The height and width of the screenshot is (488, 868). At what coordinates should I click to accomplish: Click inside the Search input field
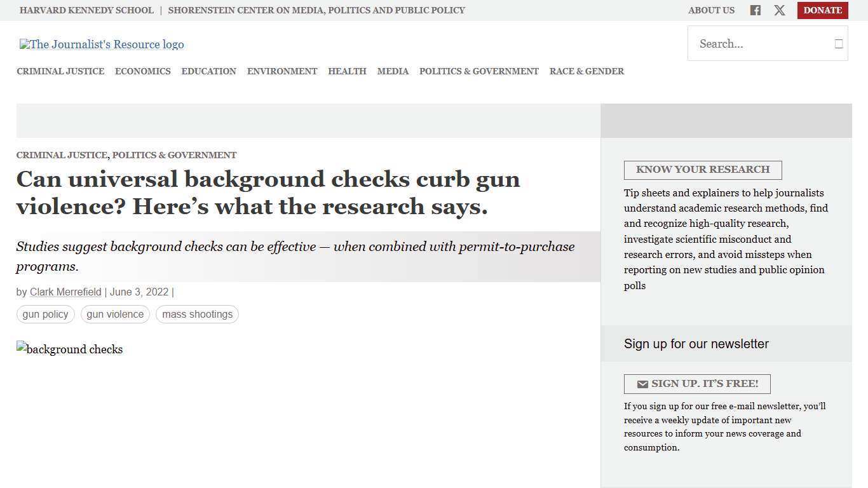756,43
